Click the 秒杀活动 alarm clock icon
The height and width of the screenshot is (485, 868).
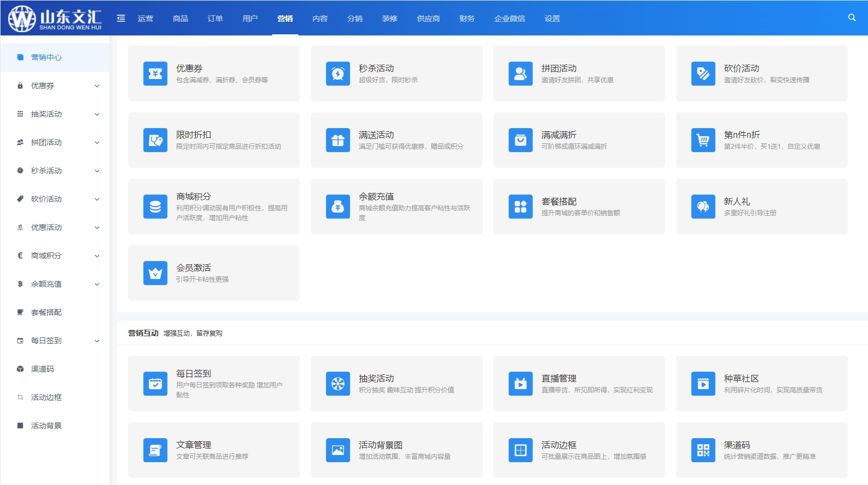[x=338, y=74]
